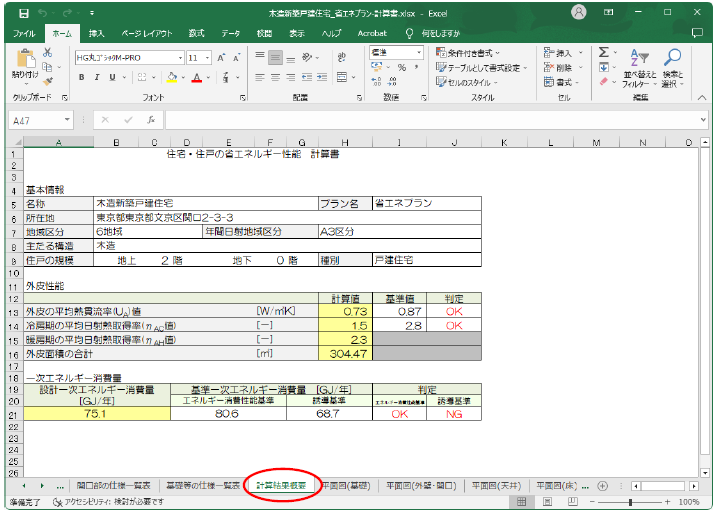Click the Paste clipboard icon
Viewport: 714px width, 511px height.
point(25,60)
